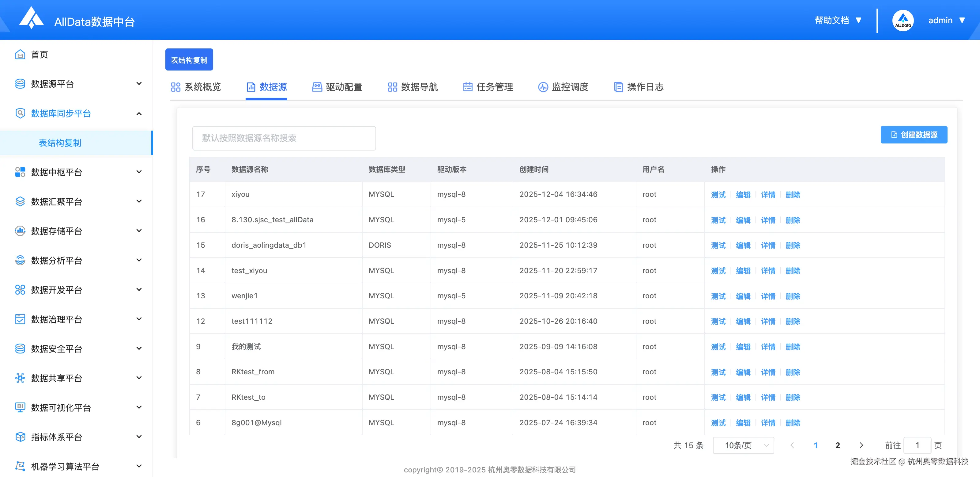Click the admin avatar icon in the header

coord(903,21)
